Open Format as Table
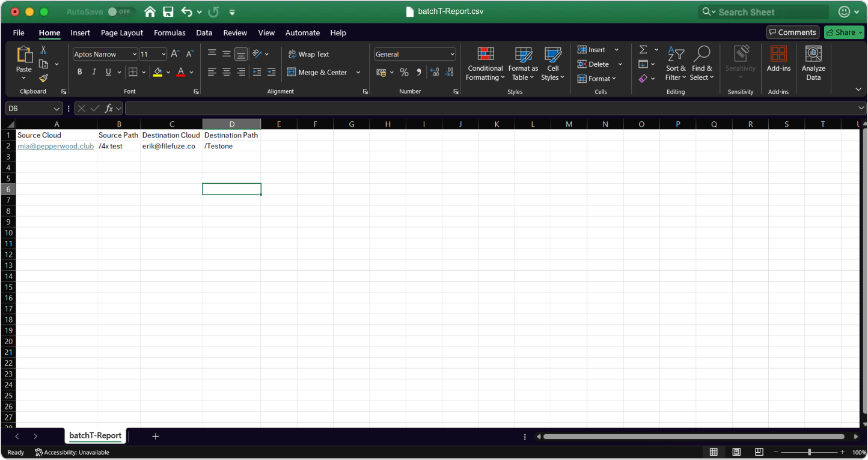The height and width of the screenshot is (460, 868). 523,64
